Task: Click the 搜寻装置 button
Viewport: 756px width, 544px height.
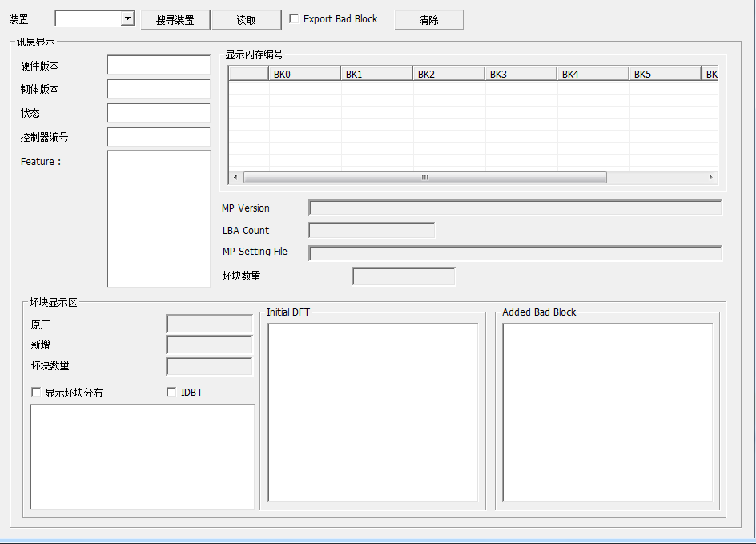Action: (175, 20)
